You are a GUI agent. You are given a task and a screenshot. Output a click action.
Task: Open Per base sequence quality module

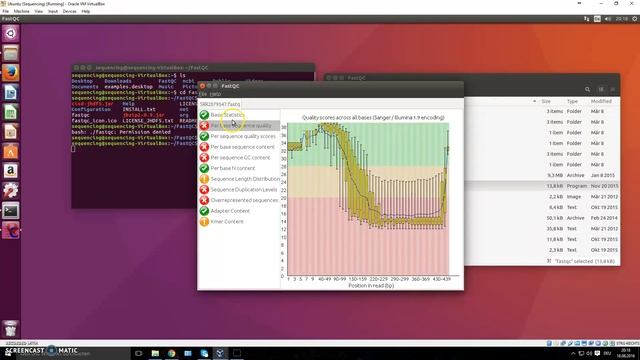point(241,126)
